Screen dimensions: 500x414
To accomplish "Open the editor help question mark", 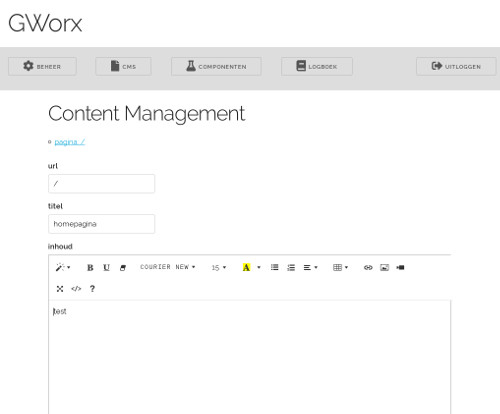I will tap(92, 289).
